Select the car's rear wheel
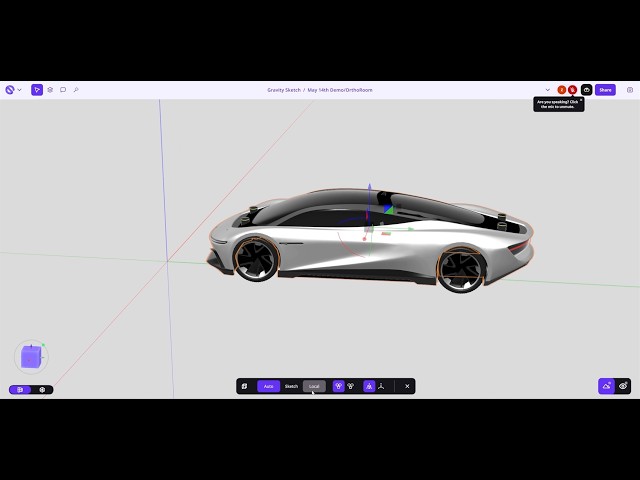This screenshot has width=640, height=480. 462,270
